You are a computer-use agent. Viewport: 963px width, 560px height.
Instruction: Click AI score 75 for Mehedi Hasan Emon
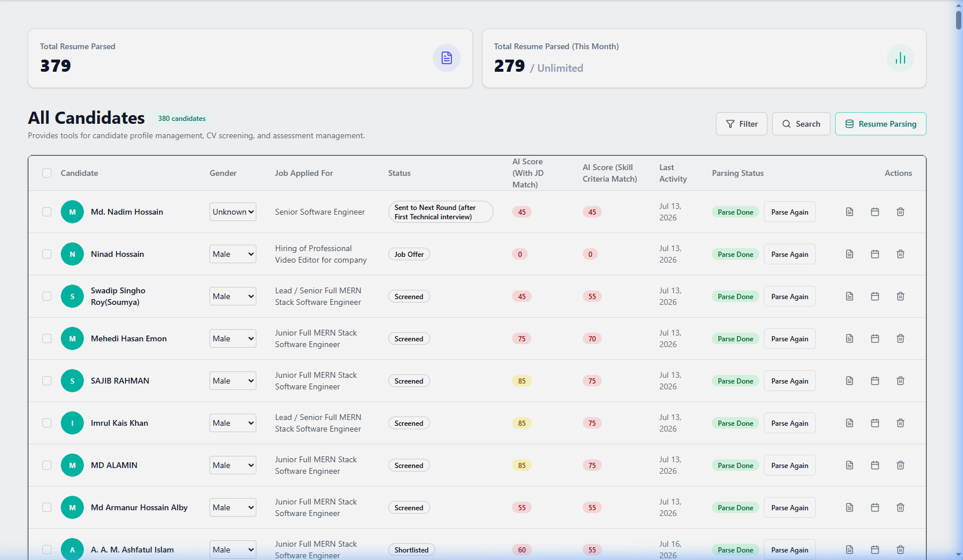(x=521, y=338)
